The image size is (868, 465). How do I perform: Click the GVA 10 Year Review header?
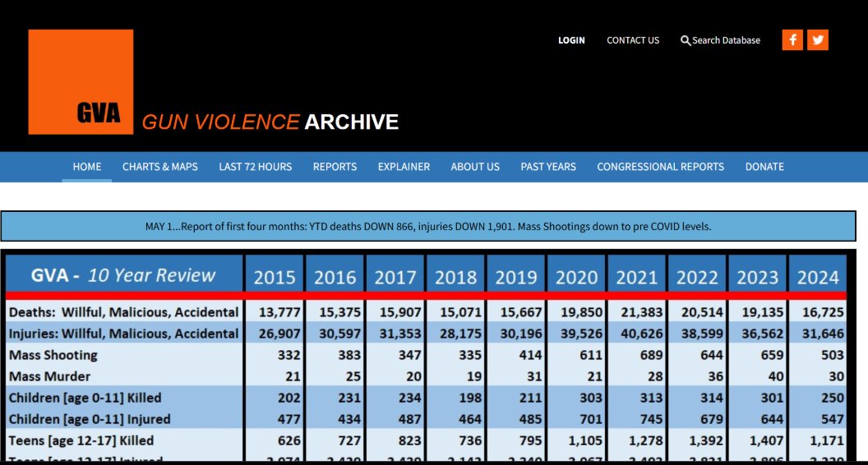[x=124, y=275]
